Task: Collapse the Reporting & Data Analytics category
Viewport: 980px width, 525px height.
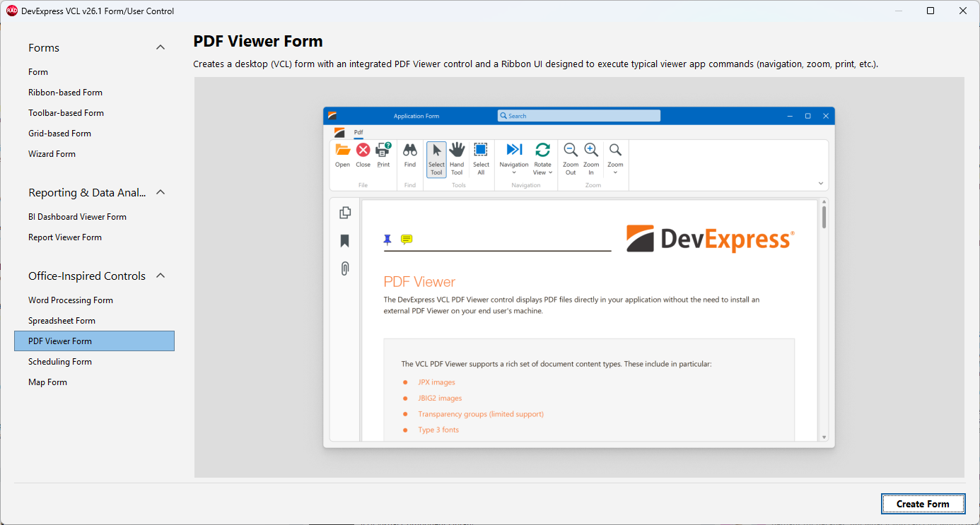Action: tap(161, 192)
